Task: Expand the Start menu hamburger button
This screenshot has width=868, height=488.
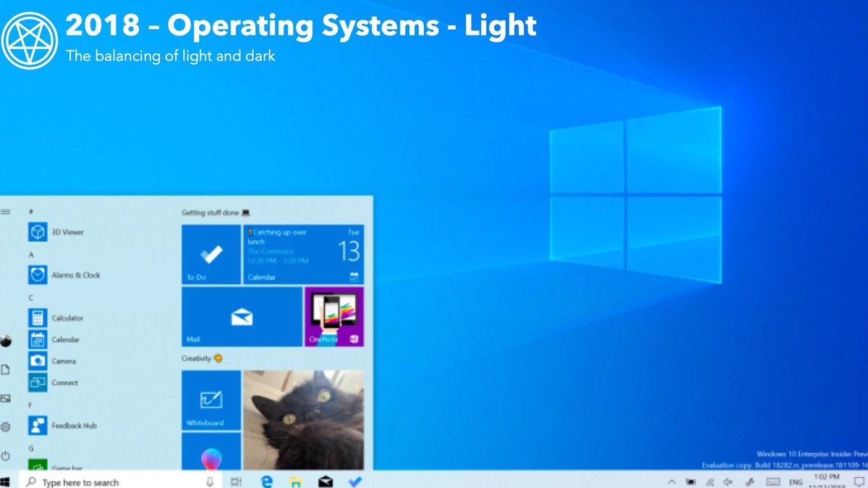Action: pos(6,211)
